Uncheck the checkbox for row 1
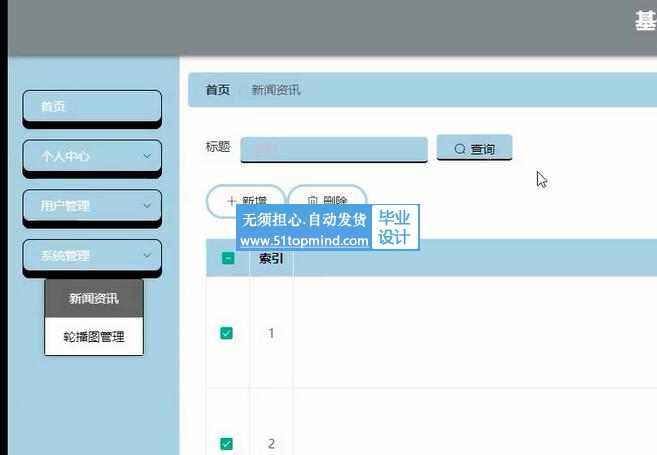Screen dimensions: 657x455 [x=227, y=333]
